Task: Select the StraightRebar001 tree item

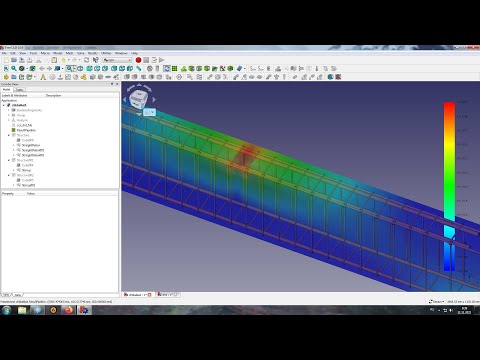Action: click(33, 150)
